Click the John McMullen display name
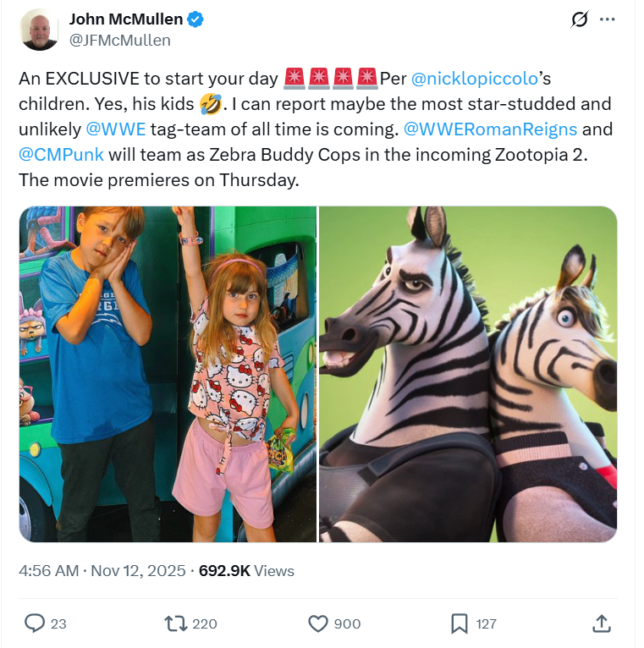This screenshot has height=648, width=644. tap(125, 19)
